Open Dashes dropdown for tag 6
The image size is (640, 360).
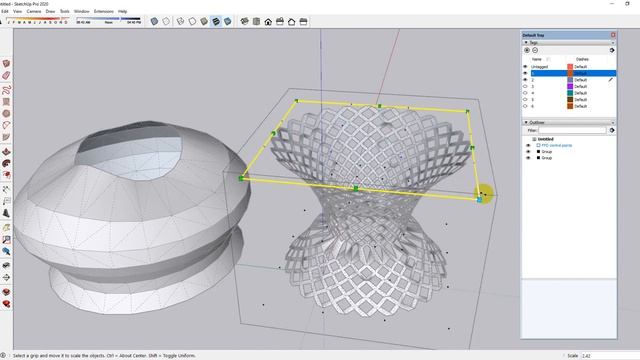pyautogui.click(x=581, y=106)
